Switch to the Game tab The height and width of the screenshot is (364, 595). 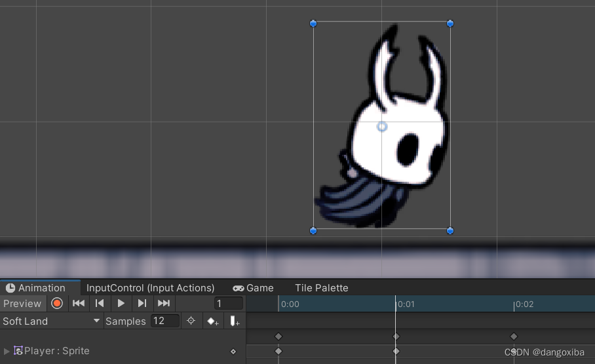[253, 288]
